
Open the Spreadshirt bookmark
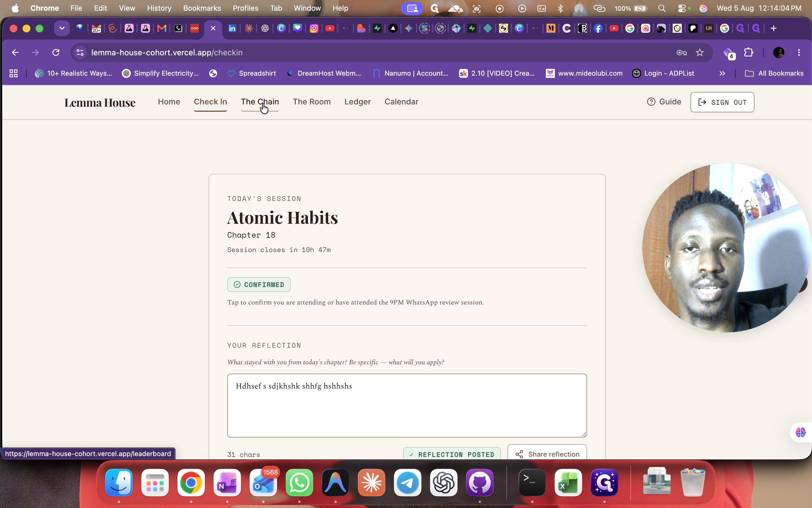coord(251,73)
